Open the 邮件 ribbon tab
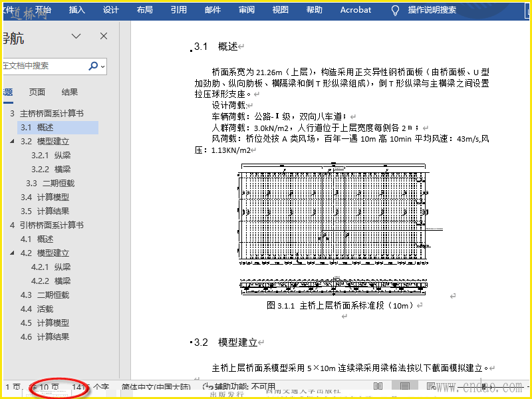Viewport: 532px width, 399px height. point(212,10)
